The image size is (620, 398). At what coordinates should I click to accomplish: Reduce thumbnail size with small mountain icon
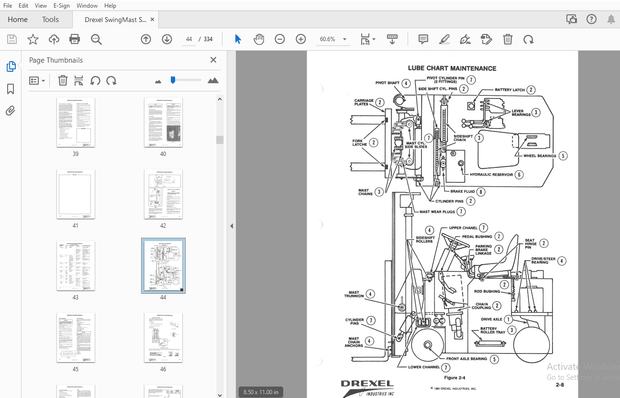pyautogui.click(x=158, y=81)
